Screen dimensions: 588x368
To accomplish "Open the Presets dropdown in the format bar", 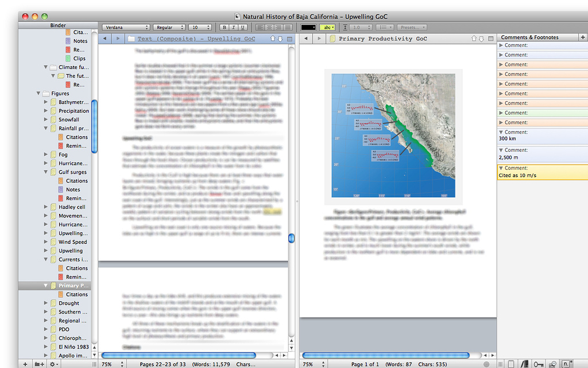I will [x=412, y=27].
